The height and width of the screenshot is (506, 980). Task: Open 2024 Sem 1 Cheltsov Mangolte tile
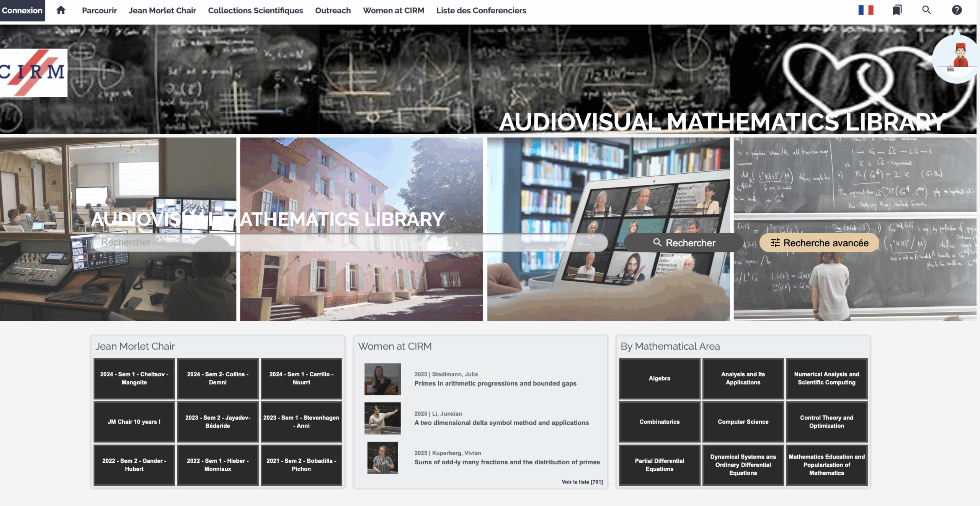tap(134, 378)
